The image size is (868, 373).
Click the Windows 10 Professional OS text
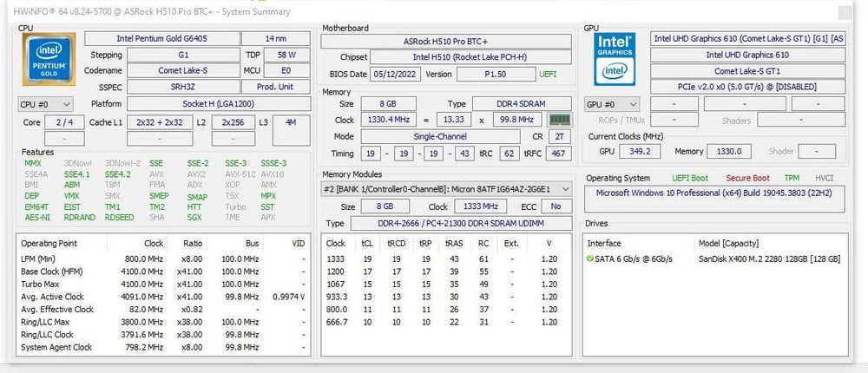[x=713, y=193]
